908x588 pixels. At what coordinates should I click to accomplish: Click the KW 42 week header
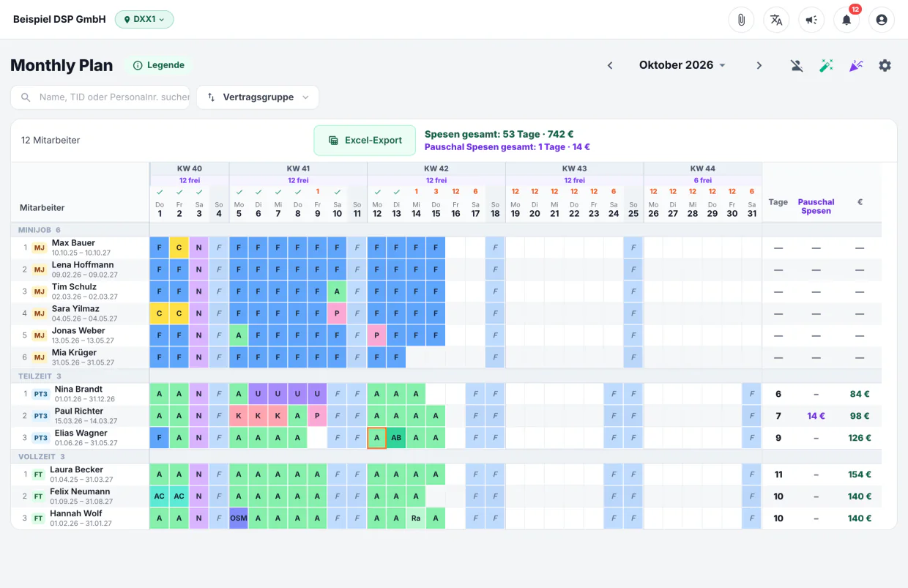point(436,168)
